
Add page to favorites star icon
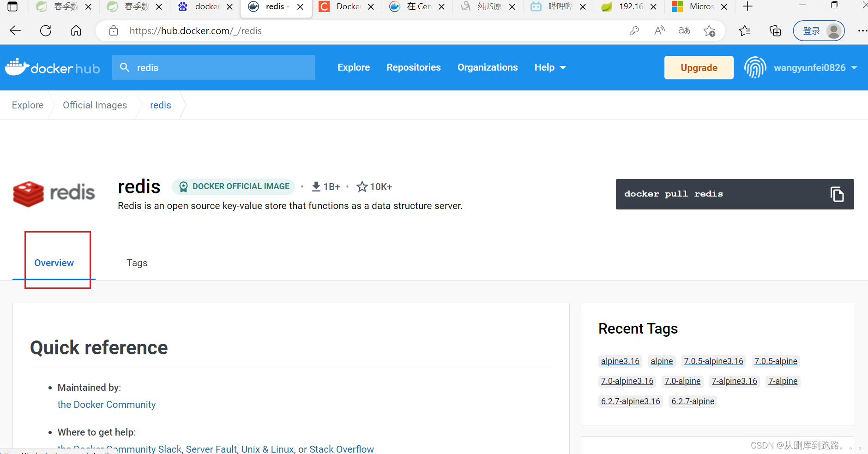pyautogui.click(x=709, y=31)
